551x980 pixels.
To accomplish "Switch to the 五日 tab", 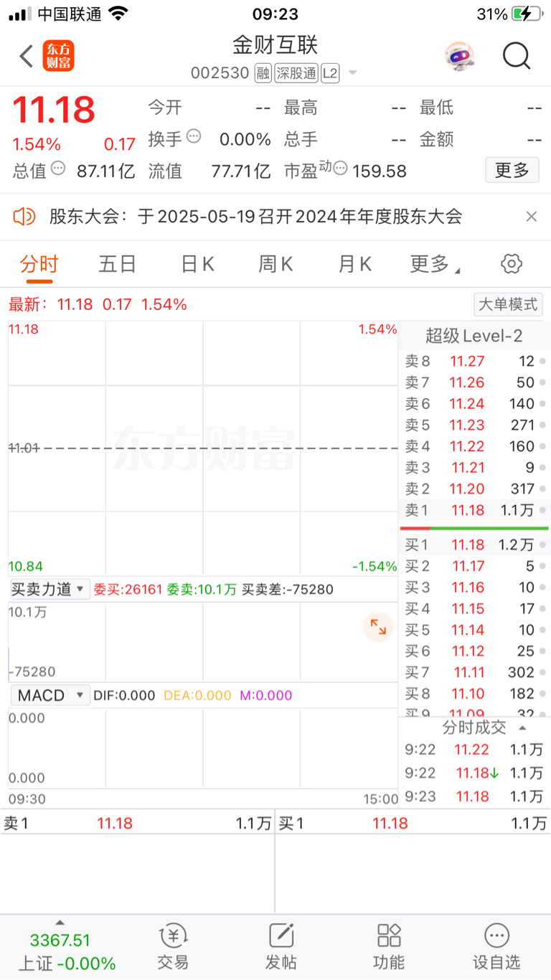I will [x=118, y=264].
